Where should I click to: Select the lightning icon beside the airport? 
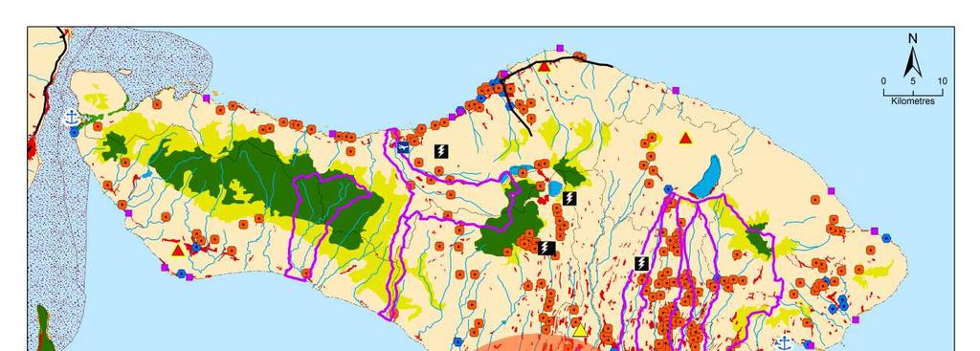point(441,150)
